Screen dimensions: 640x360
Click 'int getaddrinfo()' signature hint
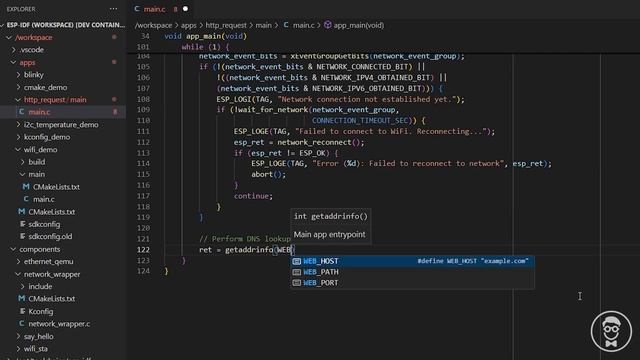(331, 216)
